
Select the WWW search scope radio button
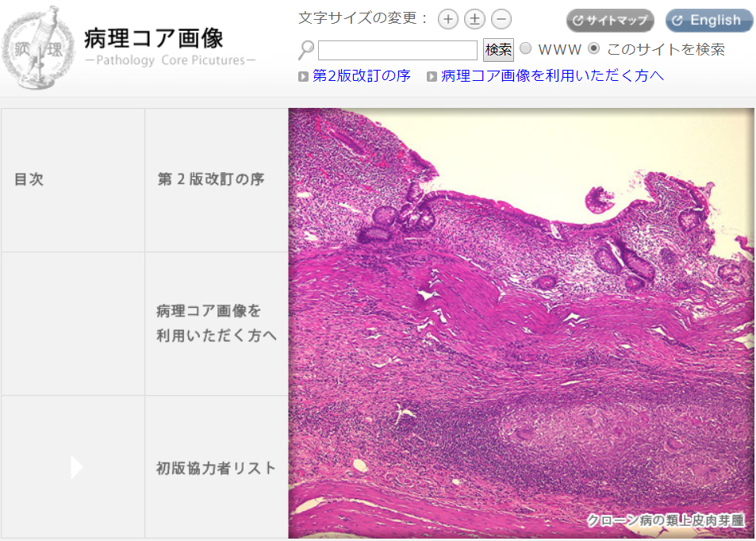click(x=526, y=48)
